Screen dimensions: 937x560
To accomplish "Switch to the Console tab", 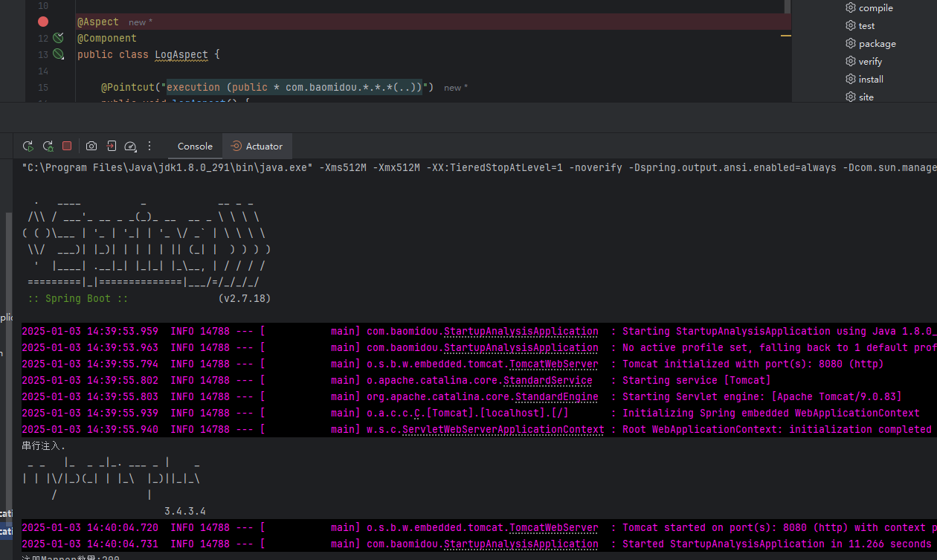I will [195, 147].
